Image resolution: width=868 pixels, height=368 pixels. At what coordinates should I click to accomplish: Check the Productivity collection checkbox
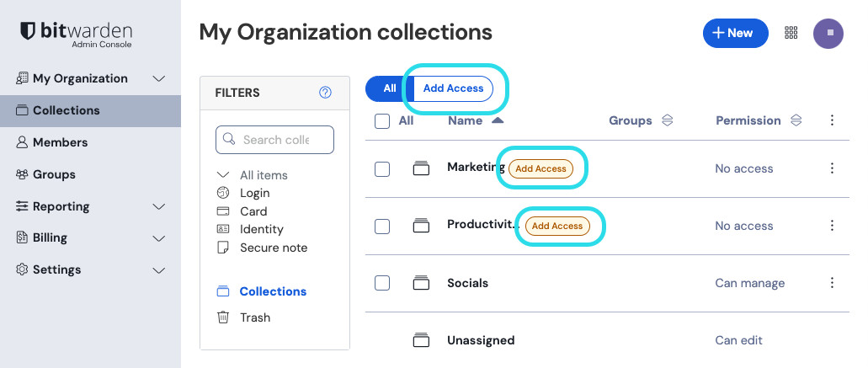[x=382, y=226]
